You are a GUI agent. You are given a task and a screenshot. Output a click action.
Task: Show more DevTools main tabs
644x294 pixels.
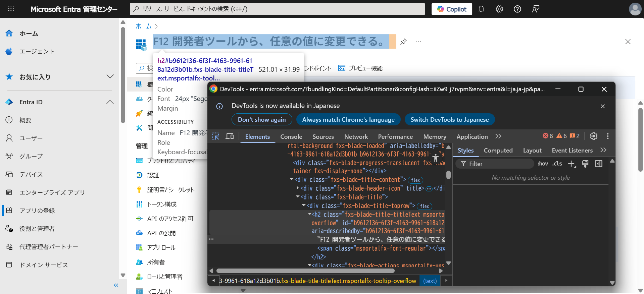pos(498,136)
